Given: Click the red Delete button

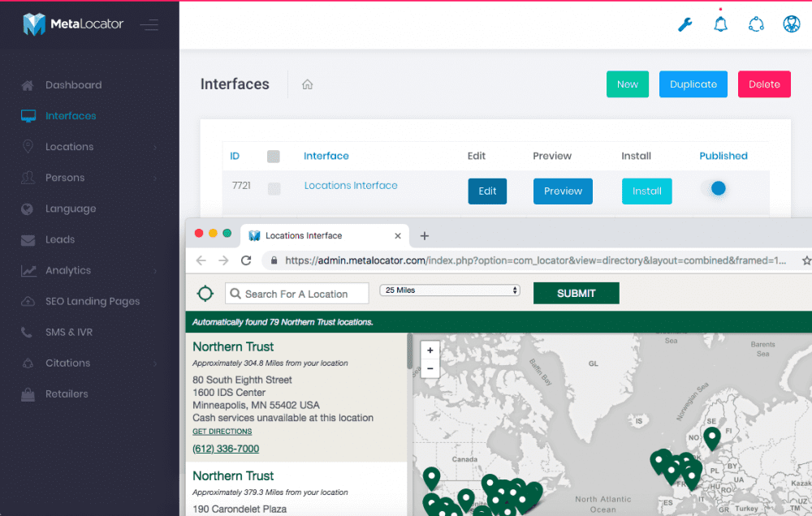Looking at the screenshot, I should coord(764,84).
